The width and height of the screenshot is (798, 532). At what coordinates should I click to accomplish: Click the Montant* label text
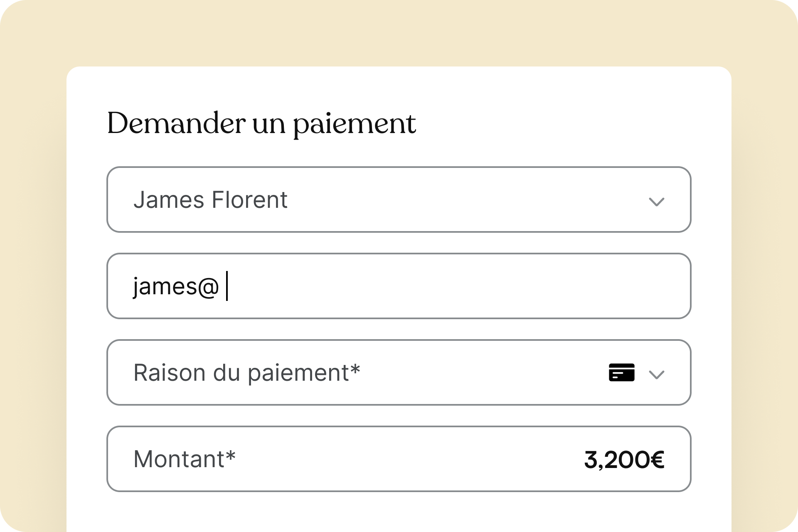185,459
